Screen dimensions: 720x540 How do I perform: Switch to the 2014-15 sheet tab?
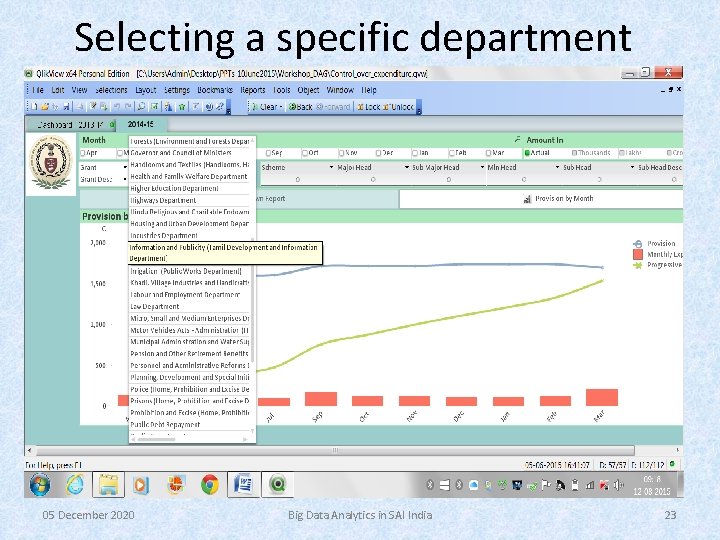(x=141, y=124)
